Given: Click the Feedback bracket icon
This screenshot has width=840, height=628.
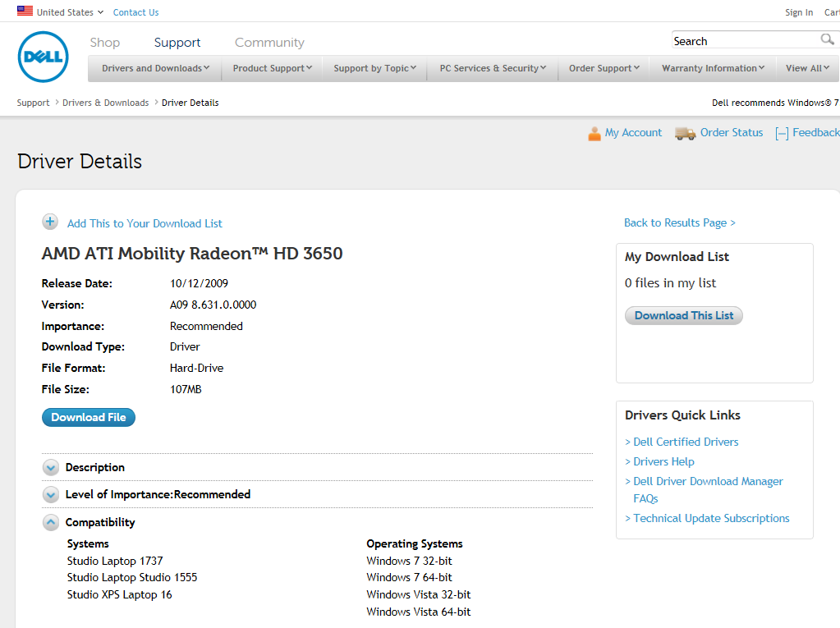Looking at the screenshot, I should pos(782,133).
